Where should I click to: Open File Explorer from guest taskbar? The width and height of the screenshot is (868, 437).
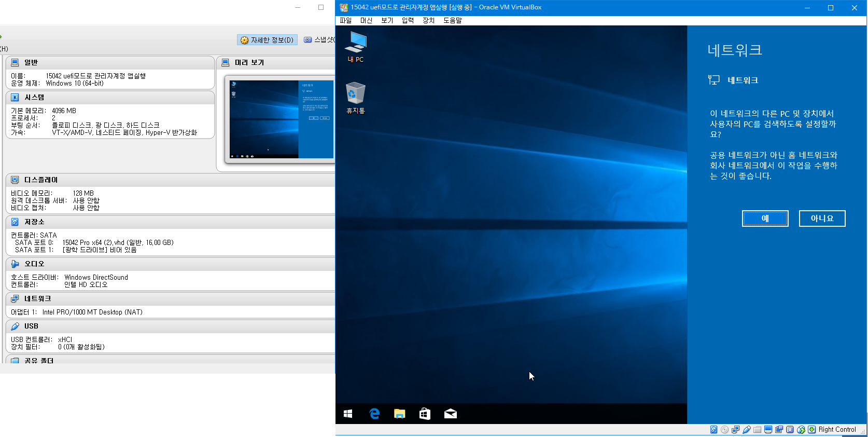pos(399,414)
